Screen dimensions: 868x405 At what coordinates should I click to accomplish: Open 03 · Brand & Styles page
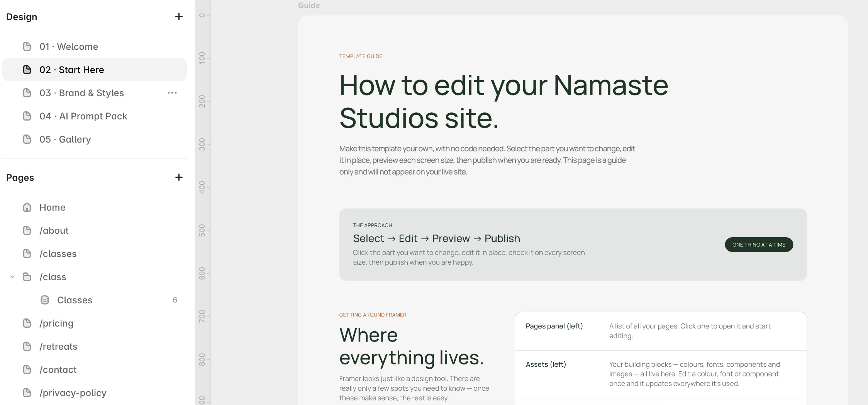coord(95,93)
